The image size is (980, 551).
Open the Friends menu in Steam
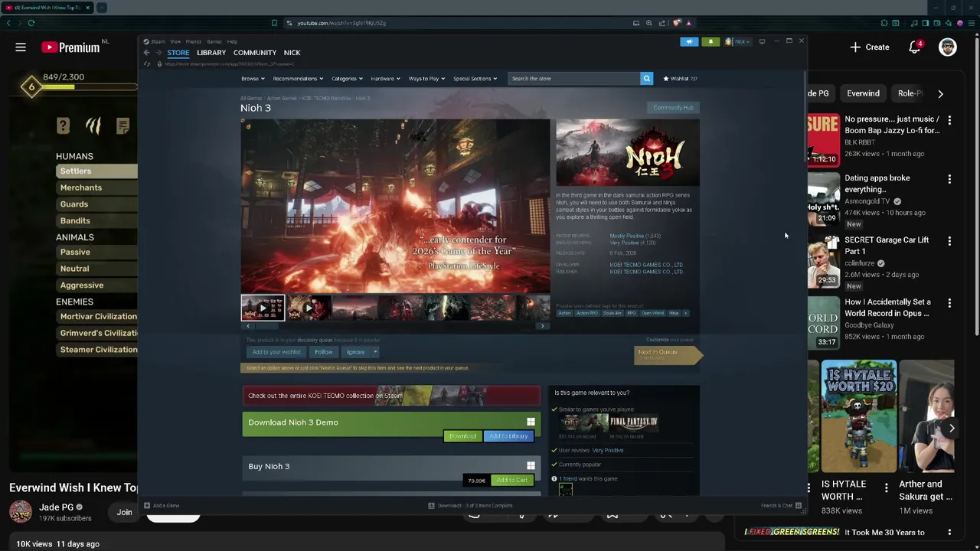click(x=194, y=41)
